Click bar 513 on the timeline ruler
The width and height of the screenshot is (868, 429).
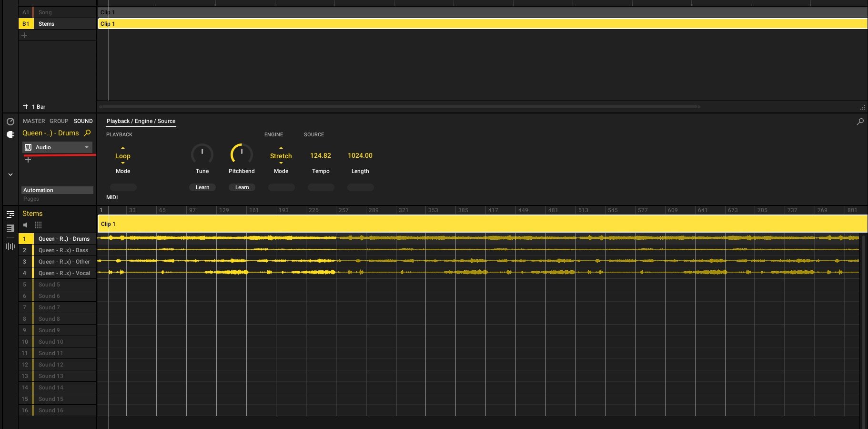pos(583,210)
